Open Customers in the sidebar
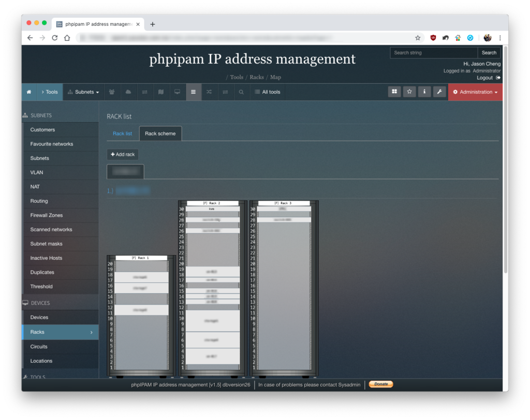 coord(61,130)
